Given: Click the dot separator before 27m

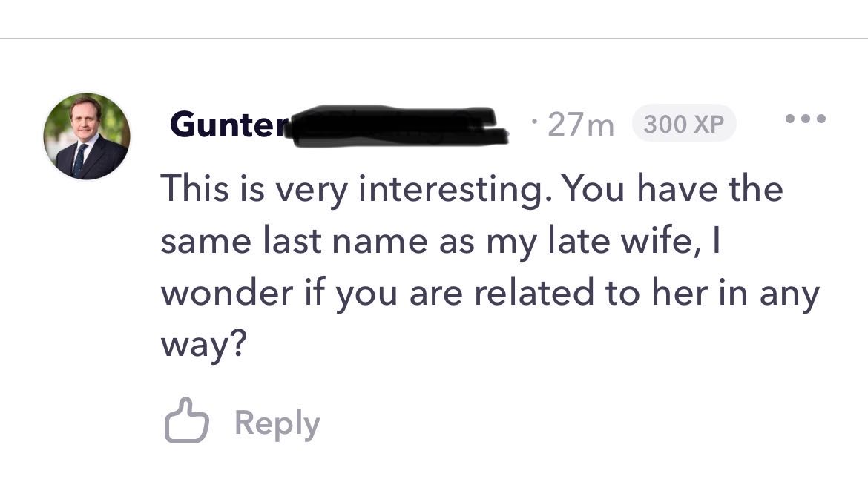Looking at the screenshot, I should [x=535, y=120].
